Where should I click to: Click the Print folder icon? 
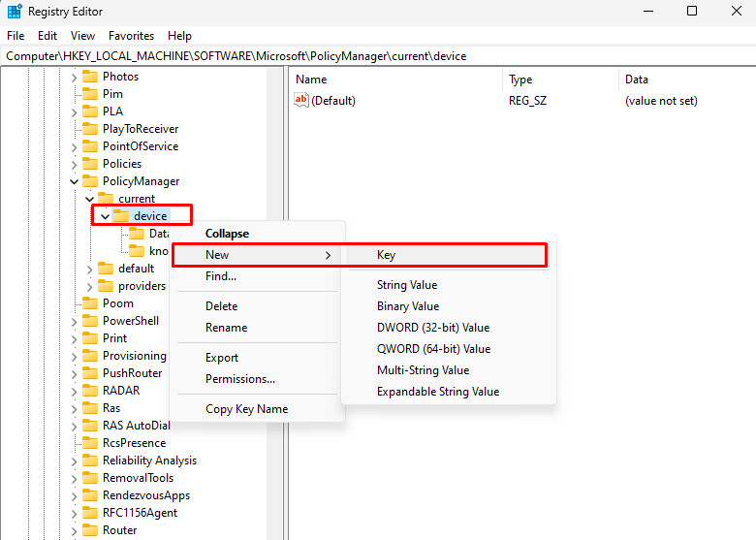[x=90, y=338]
